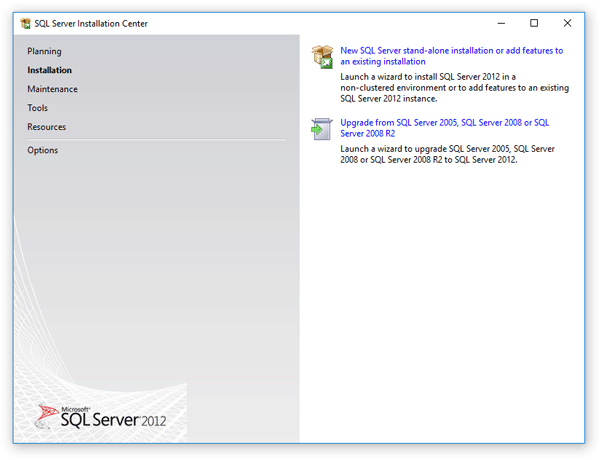Image resolution: width=600 pixels, height=460 pixels.
Task: Minimize the Installation Center window
Action: tap(501, 23)
